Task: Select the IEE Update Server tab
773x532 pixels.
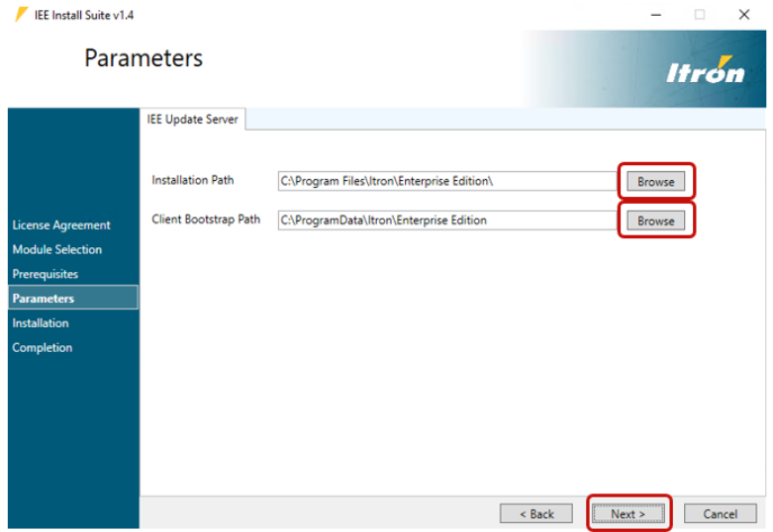Action: (192, 120)
